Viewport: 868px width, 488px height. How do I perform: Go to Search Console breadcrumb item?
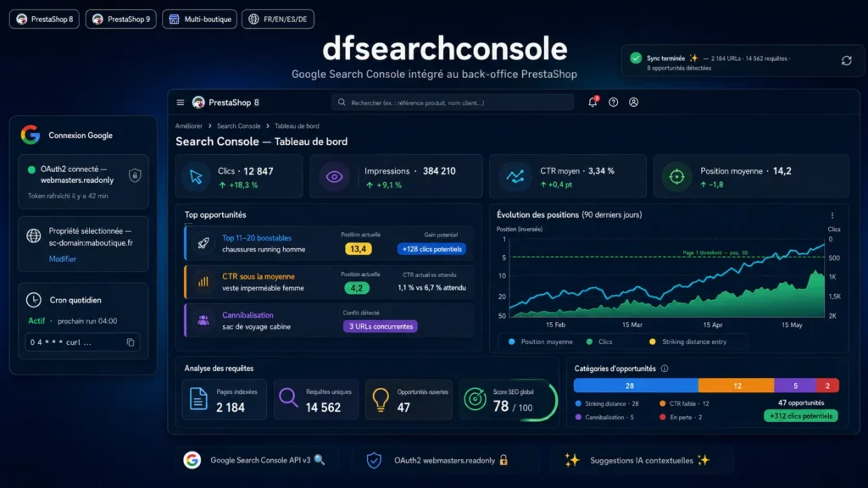click(238, 126)
